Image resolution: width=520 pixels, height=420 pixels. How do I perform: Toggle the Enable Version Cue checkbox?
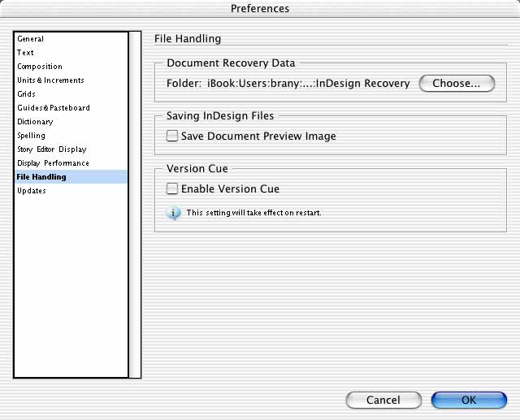171,188
